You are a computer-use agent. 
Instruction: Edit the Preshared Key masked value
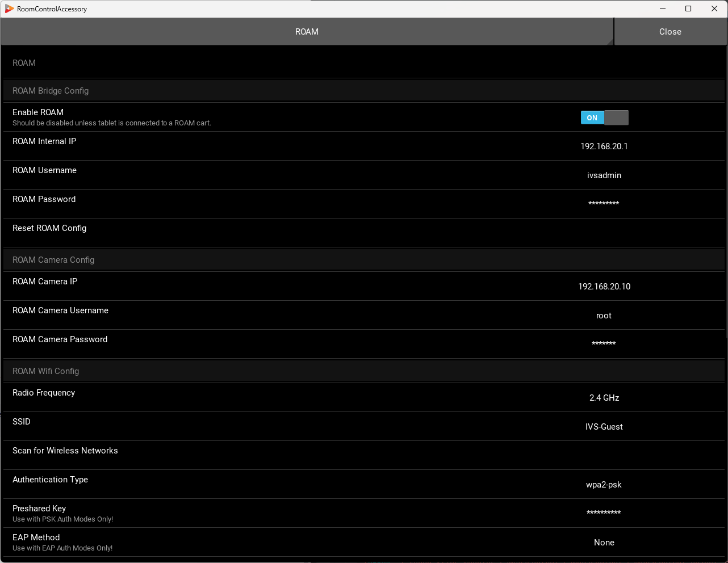click(604, 513)
